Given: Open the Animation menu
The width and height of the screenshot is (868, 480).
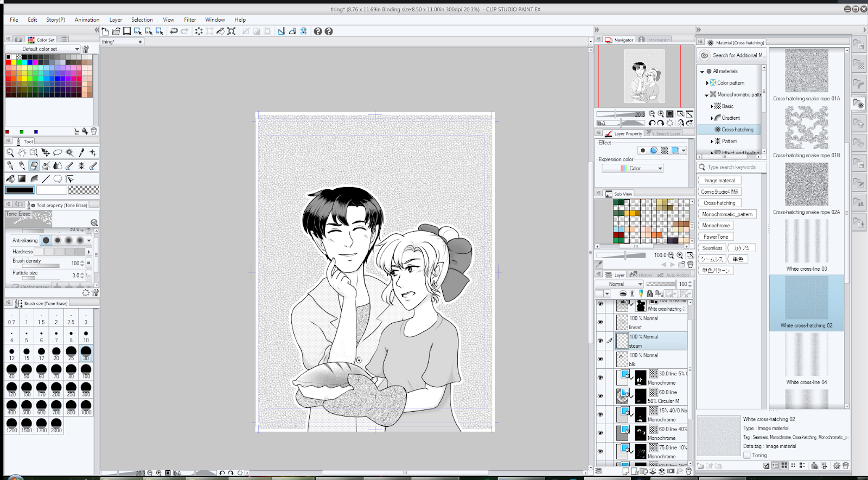Looking at the screenshot, I should pyautogui.click(x=87, y=20).
